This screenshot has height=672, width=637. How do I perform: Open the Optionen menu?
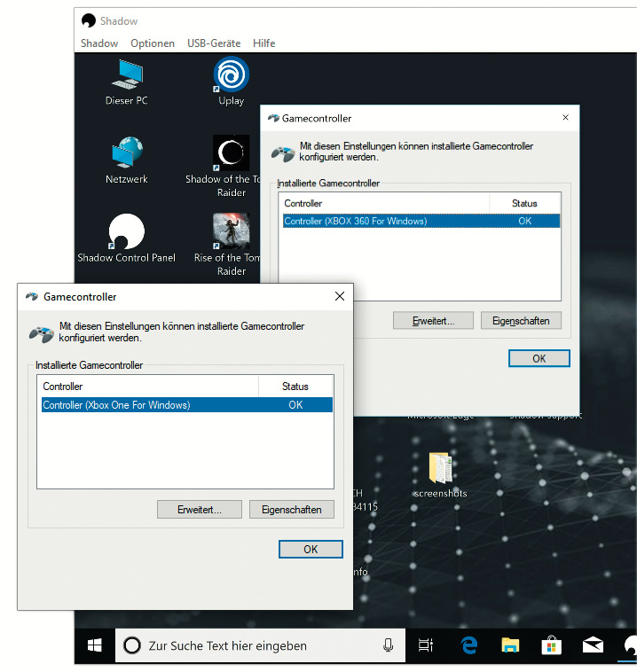click(153, 43)
